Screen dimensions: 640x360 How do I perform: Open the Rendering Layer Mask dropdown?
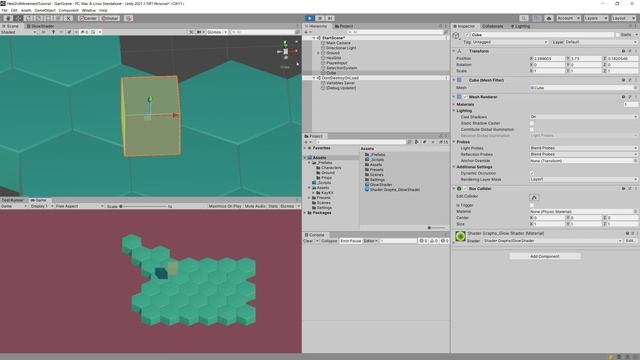tap(583, 180)
